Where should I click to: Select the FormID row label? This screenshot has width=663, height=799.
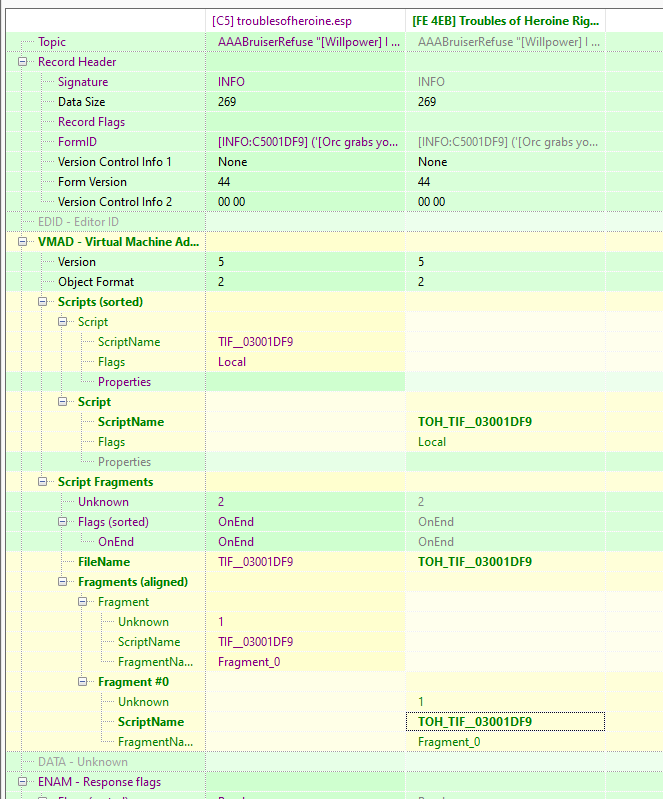coord(77,142)
